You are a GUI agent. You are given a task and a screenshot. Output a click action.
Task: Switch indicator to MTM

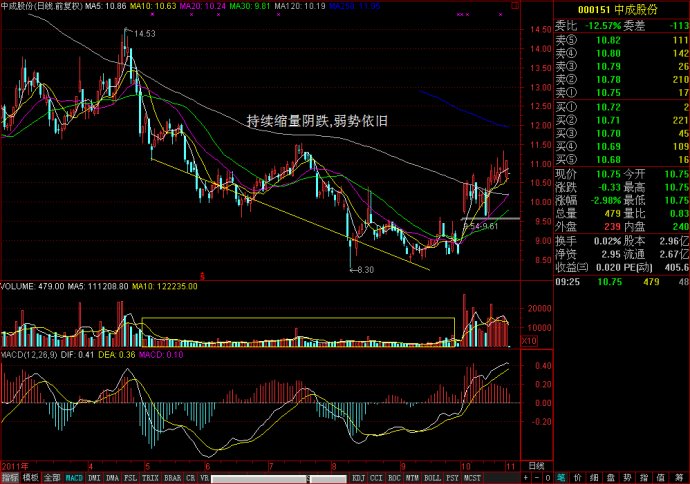point(412,478)
